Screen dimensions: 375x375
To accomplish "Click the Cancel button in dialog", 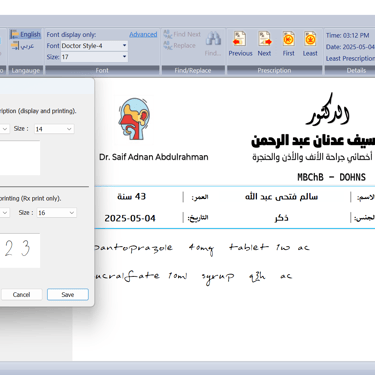I will pyautogui.click(x=21, y=295).
